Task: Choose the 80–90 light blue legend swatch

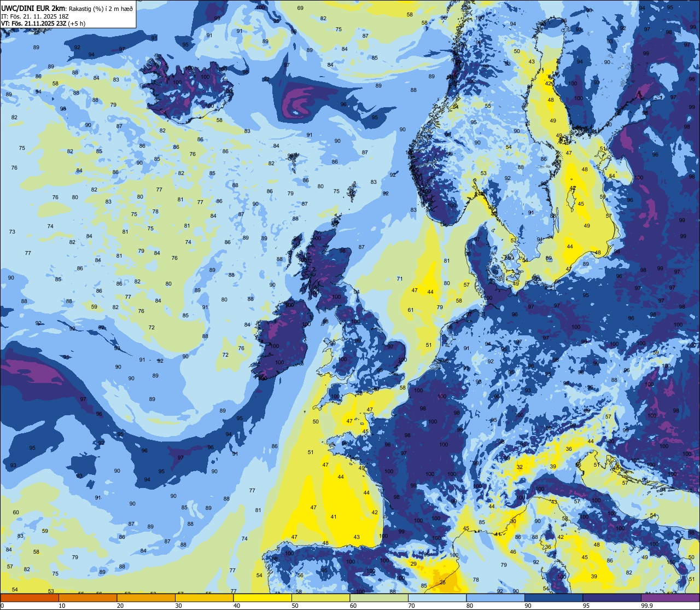Action: tap(495, 597)
